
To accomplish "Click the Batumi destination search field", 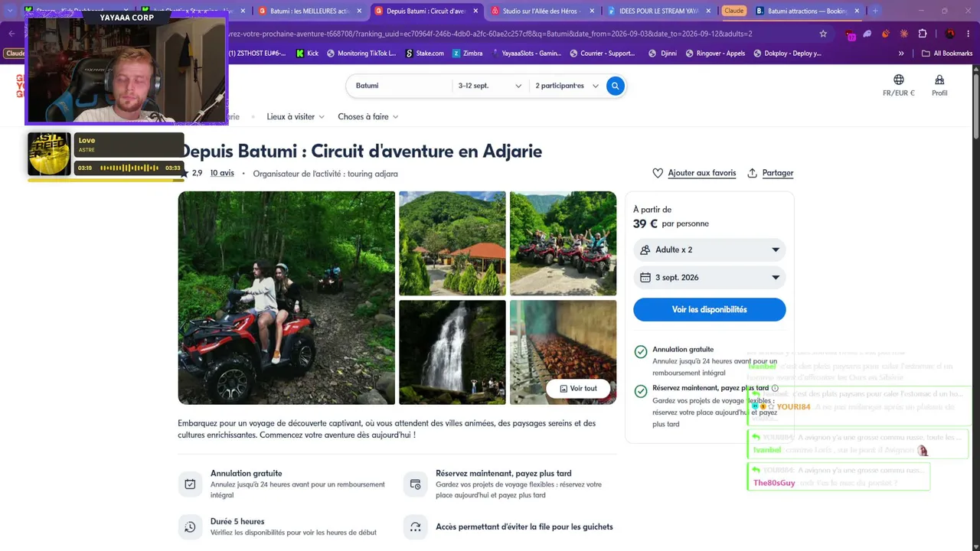I will (x=399, y=86).
